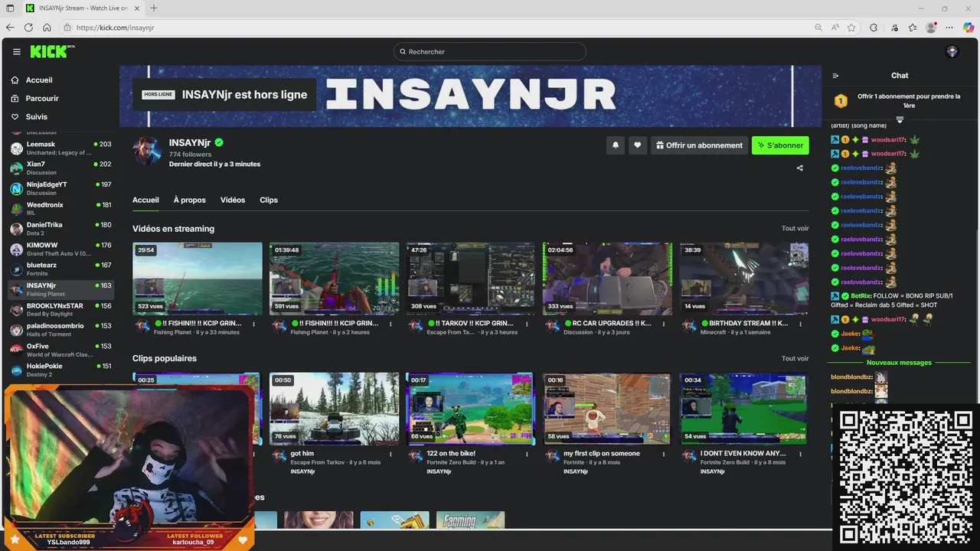The image size is (980, 551).
Task: Add page to favorites star icon
Action: coord(851,28)
